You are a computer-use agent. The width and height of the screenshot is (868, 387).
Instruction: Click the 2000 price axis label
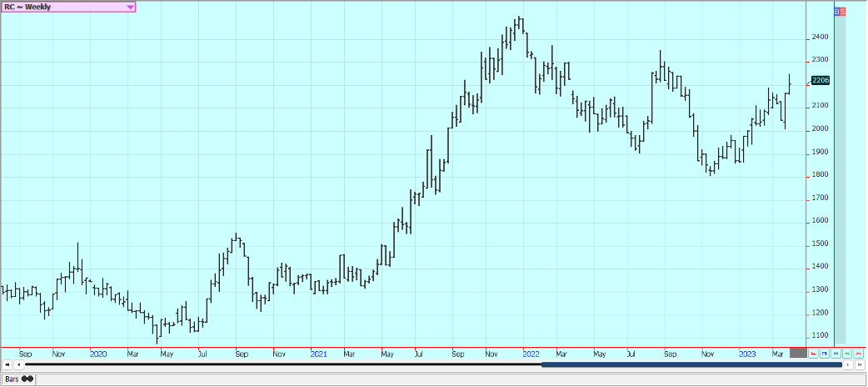820,128
